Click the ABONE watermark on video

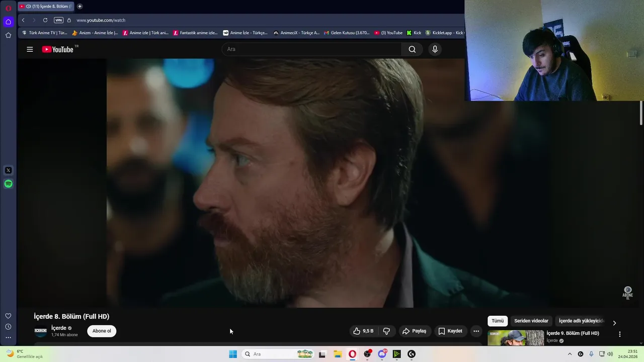click(627, 293)
